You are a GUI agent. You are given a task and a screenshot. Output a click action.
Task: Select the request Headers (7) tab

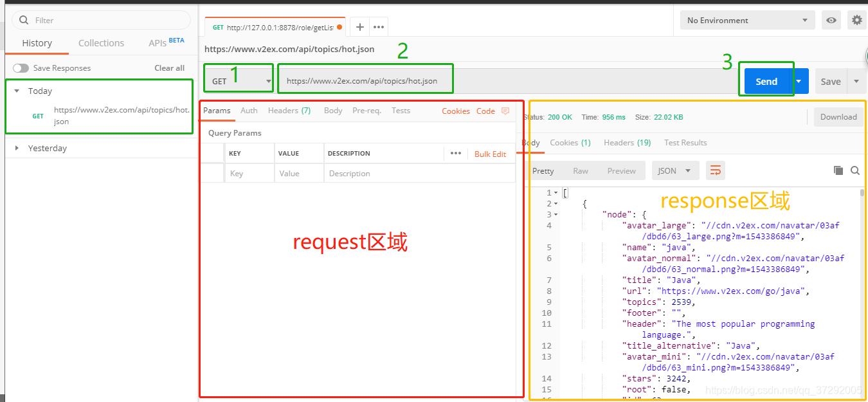tap(289, 111)
